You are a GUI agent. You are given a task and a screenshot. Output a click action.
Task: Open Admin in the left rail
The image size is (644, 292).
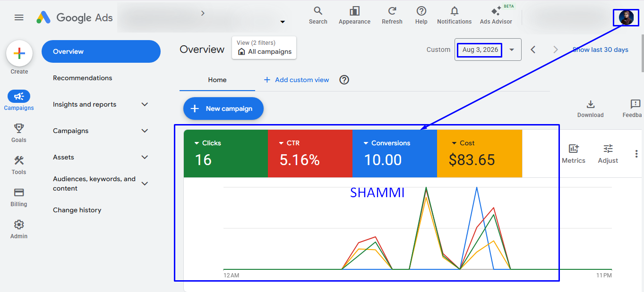tap(19, 229)
